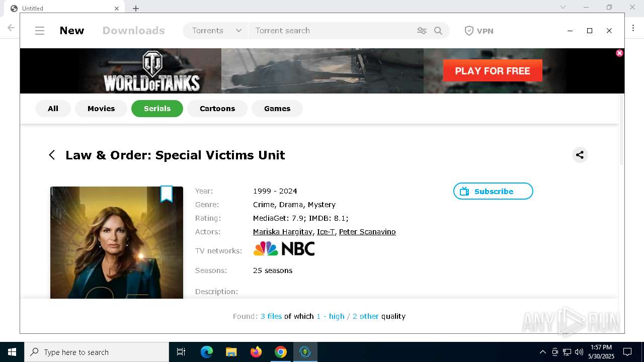The height and width of the screenshot is (362, 644).
Task: Open MediaGet from the taskbar
Action: [305, 352]
